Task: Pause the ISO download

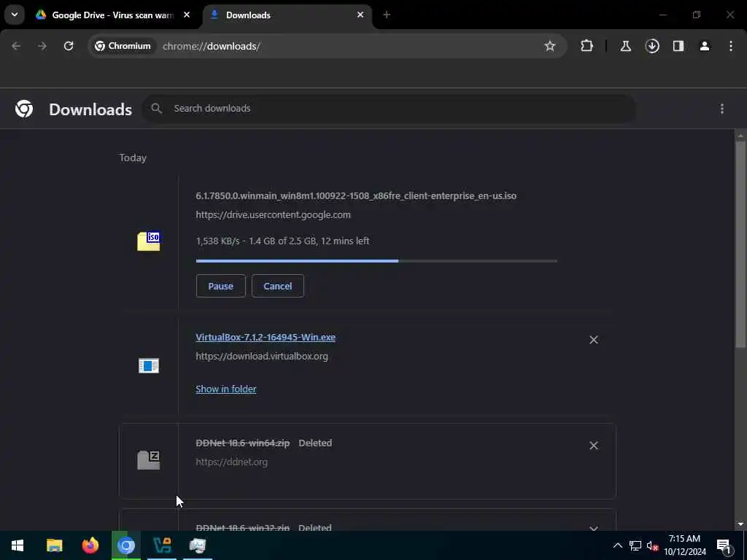Action: [x=220, y=286]
